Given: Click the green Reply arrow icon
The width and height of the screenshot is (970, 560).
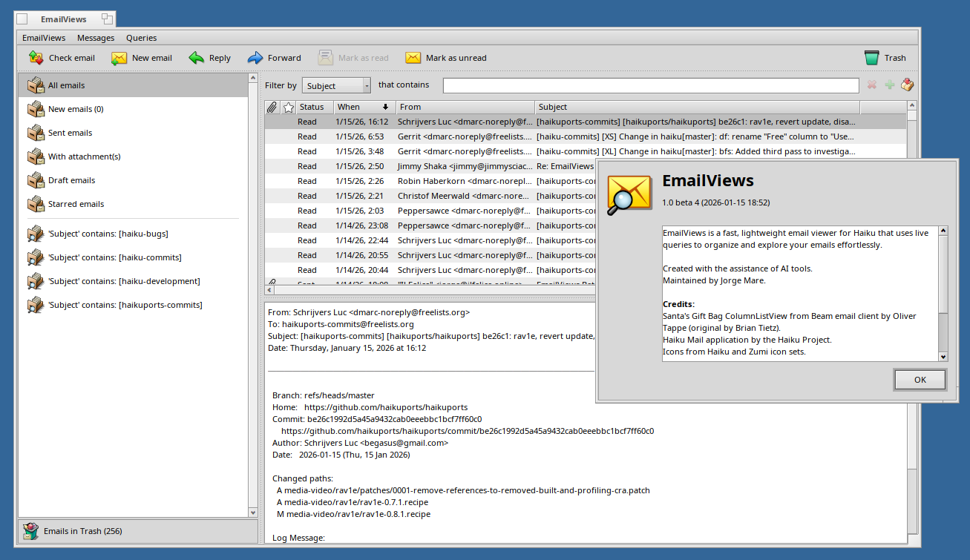Looking at the screenshot, I should click(x=197, y=58).
